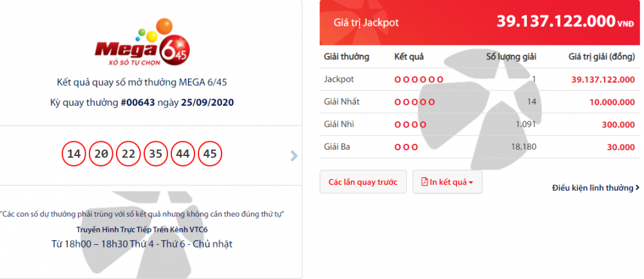The width and height of the screenshot is (644, 279).
Task: Click the PDF icon in In kết quả
Action: click(x=424, y=182)
